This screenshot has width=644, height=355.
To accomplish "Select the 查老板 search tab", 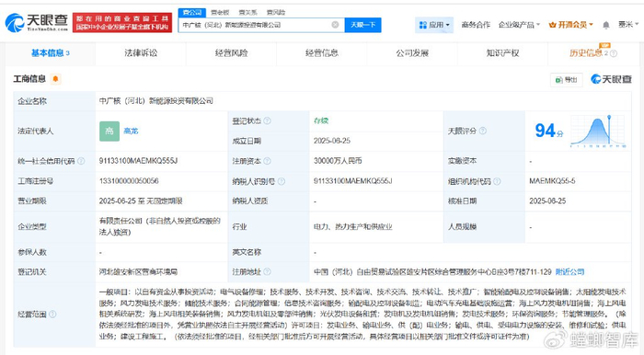I will (x=220, y=12).
